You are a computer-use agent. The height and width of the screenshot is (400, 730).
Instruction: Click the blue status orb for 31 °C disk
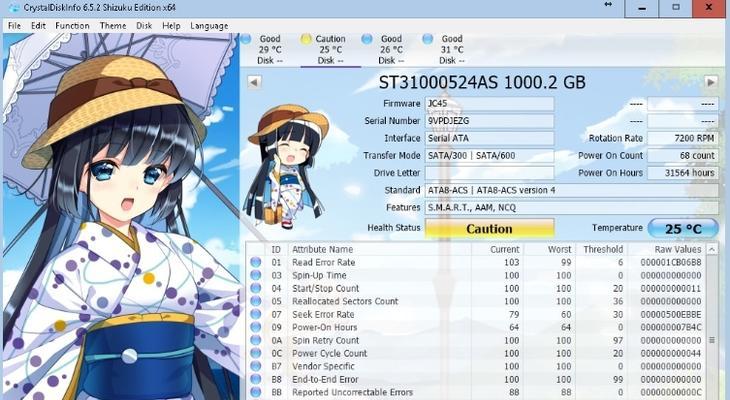[x=428, y=39]
